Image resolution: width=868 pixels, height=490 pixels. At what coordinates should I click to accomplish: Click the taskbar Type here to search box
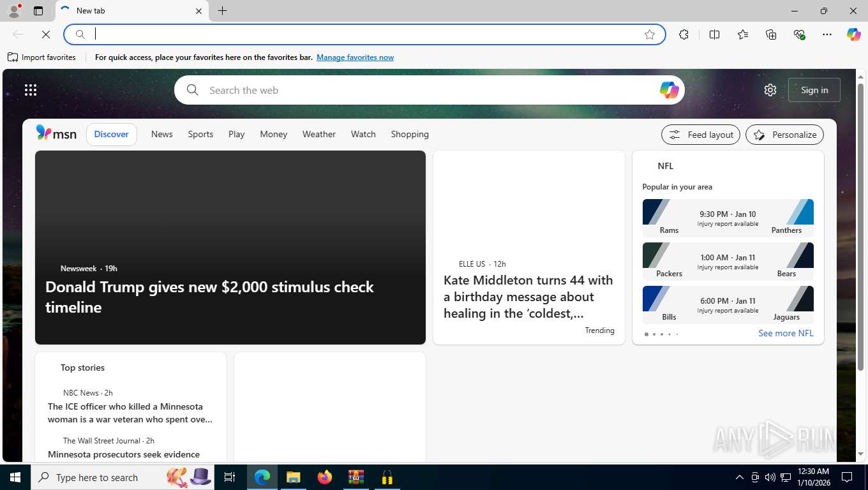coord(123,477)
